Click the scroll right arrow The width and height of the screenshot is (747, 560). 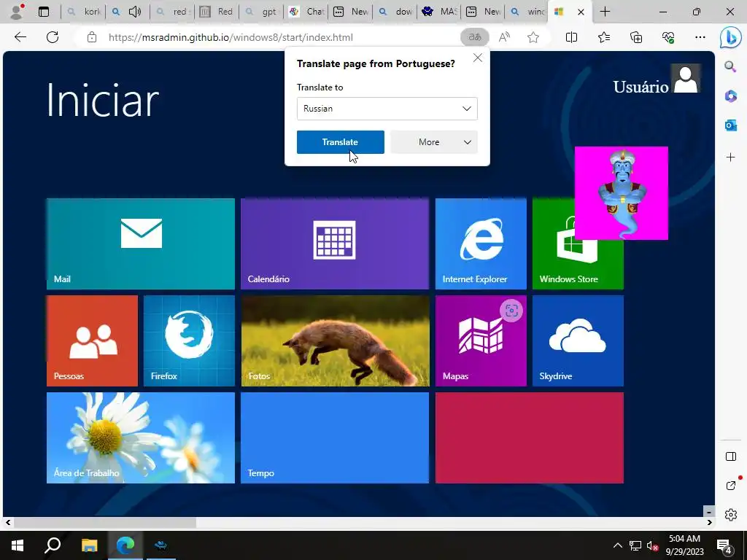tap(709, 522)
